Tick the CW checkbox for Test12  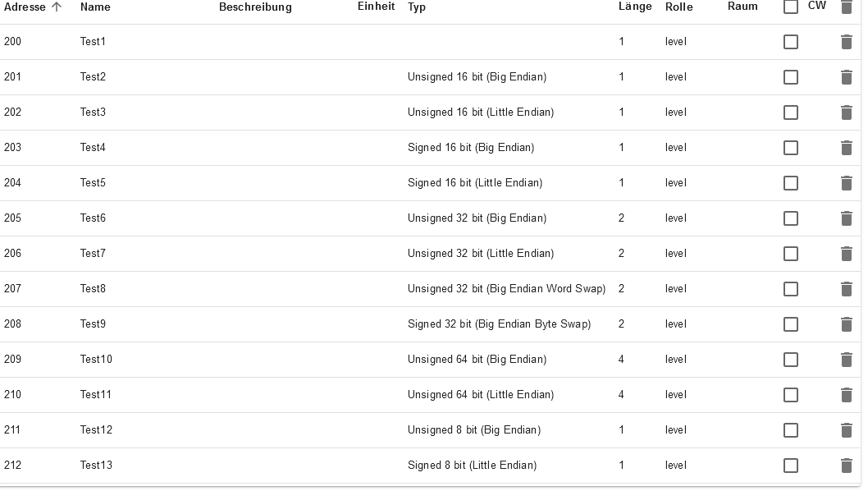point(791,430)
